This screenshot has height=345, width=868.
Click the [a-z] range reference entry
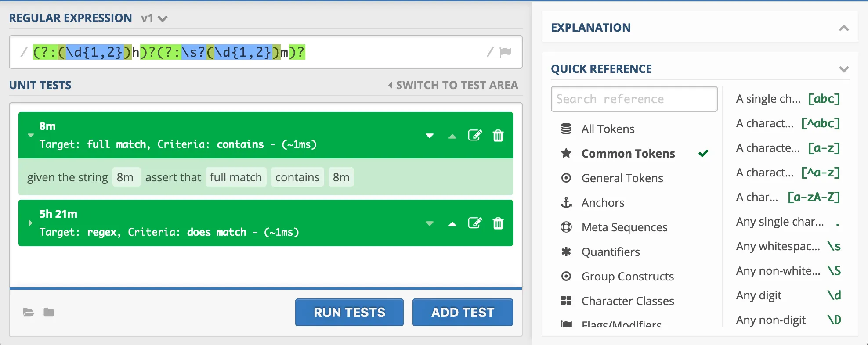coord(788,148)
